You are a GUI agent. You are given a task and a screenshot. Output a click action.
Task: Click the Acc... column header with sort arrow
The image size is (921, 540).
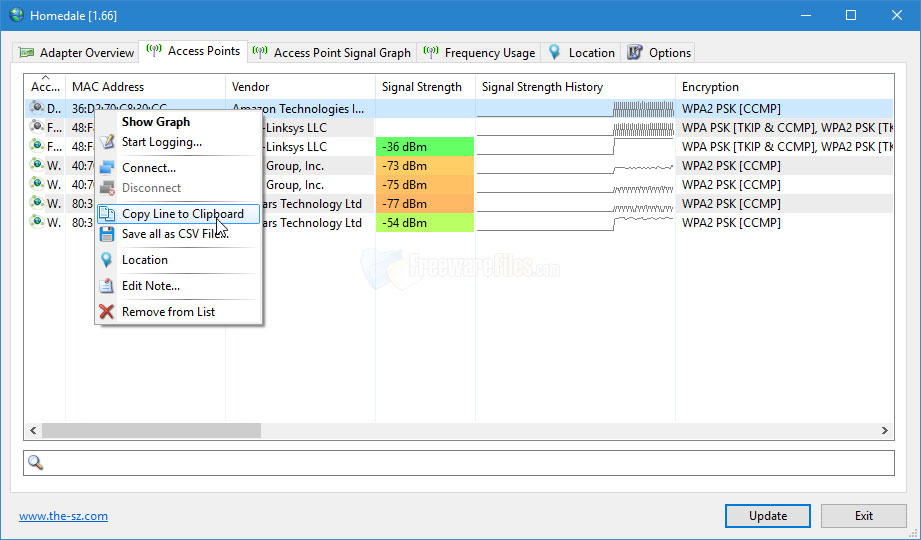tap(45, 86)
